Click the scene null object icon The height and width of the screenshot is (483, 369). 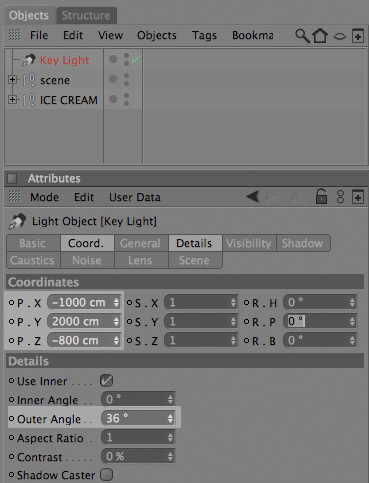[29, 80]
